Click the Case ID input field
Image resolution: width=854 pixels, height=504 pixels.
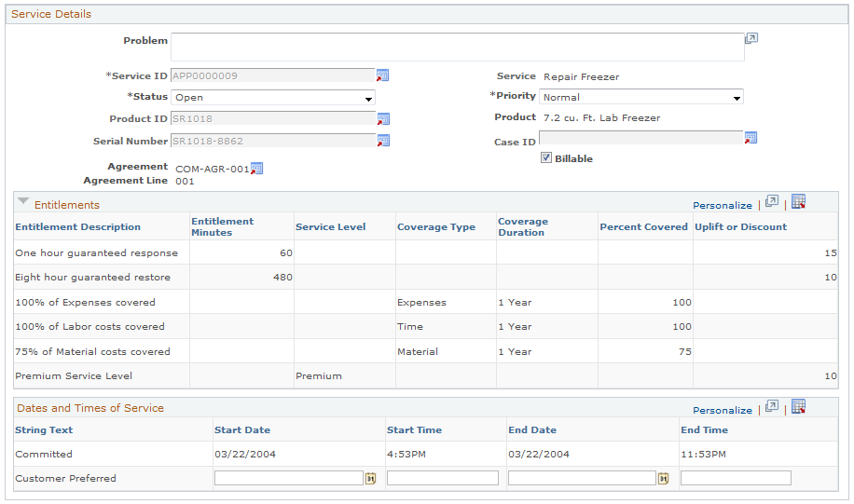(641, 138)
